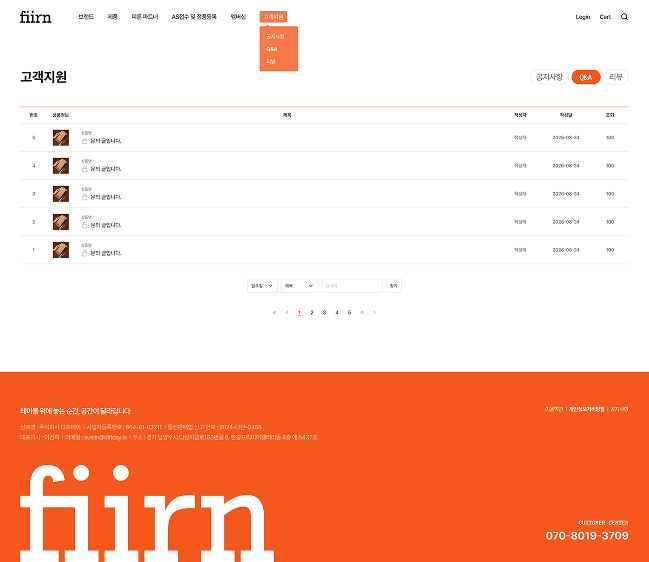
Task: Open the search magnifier icon
Action: [x=624, y=17]
